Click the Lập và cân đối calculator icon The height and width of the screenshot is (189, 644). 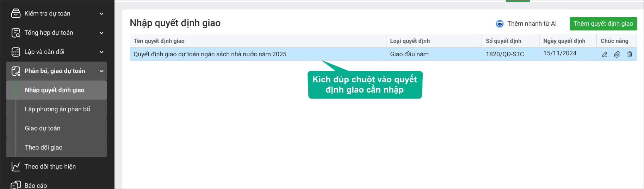[x=16, y=52]
